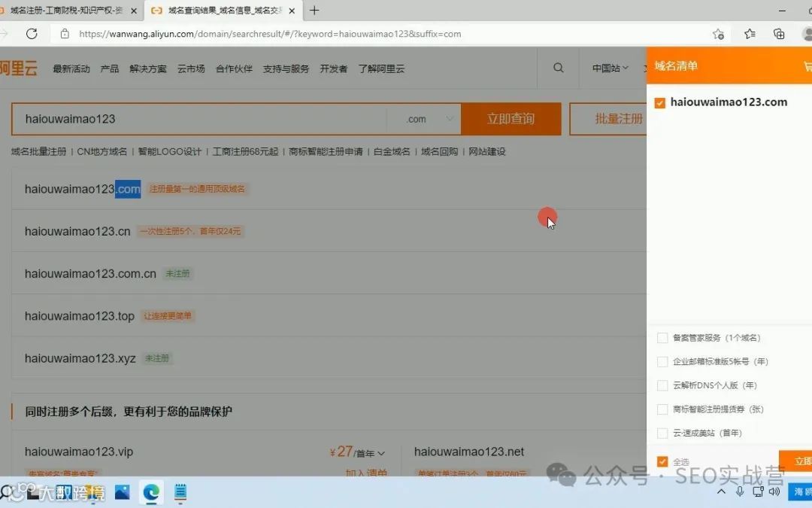The width and height of the screenshot is (812, 508).
Task: Click the 阿里云 logo
Action: [x=19, y=68]
